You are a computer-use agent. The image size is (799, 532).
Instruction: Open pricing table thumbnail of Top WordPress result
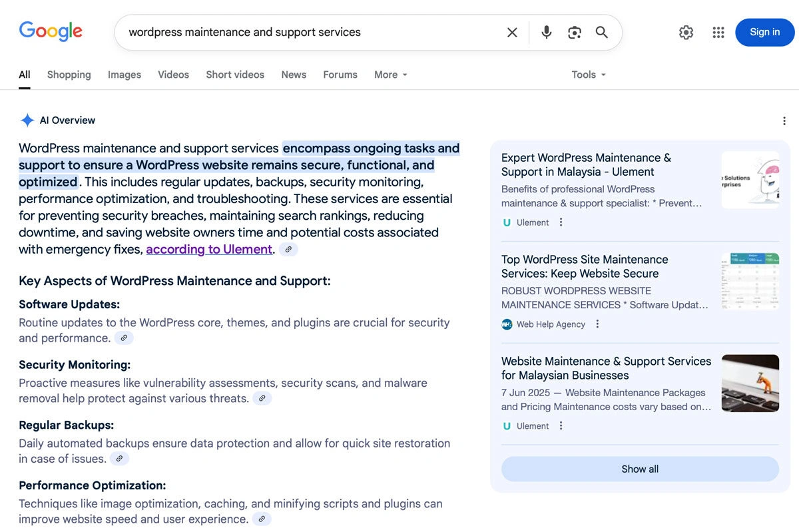750,282
